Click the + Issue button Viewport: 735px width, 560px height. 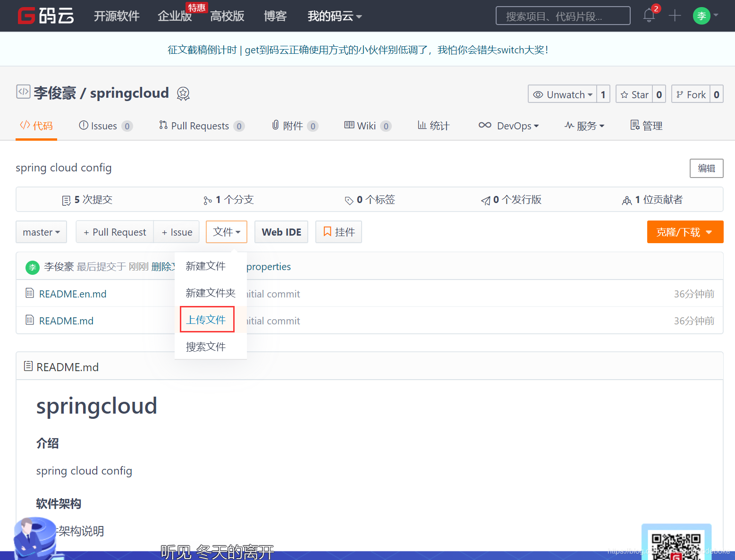coord(177,232)
